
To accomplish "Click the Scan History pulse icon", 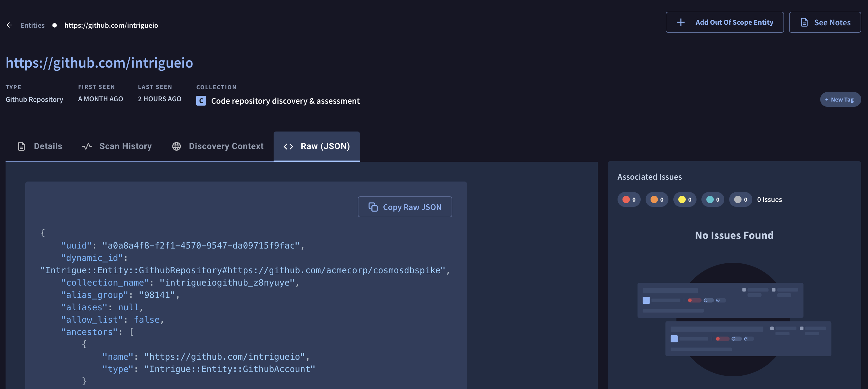I will (x=87, y=146).
